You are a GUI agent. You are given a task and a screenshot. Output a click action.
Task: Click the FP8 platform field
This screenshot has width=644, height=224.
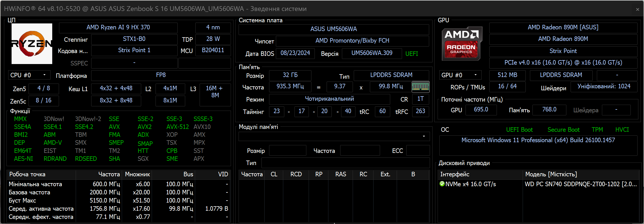pyautogui.click(x=161, y=75)
